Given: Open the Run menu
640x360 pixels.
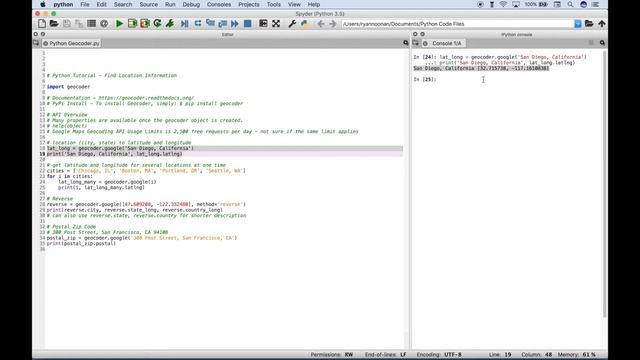Looking at the screenshot, I should pos(170,4).
